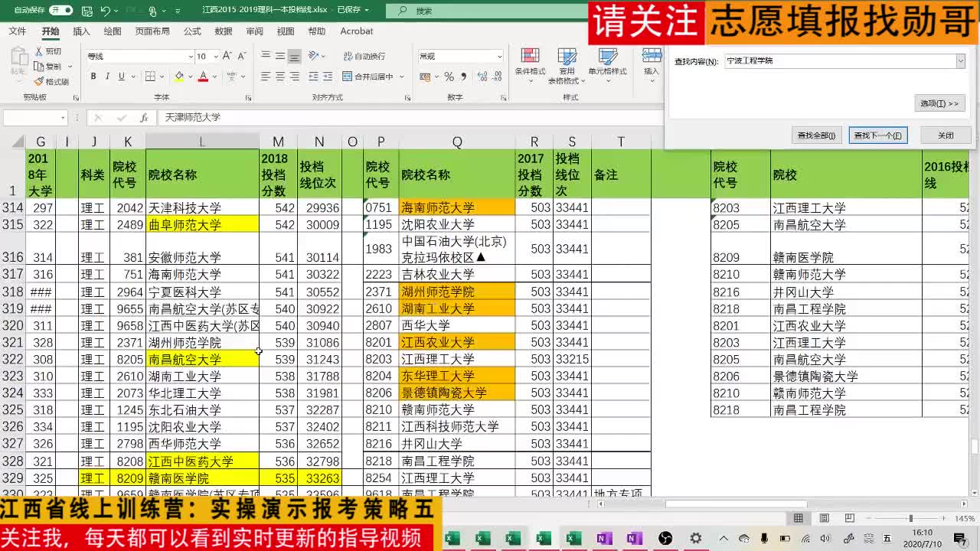This screenshot has width=980, height=551.
Task: Open the font name 等线 dropdown
Action: (191, 57)
